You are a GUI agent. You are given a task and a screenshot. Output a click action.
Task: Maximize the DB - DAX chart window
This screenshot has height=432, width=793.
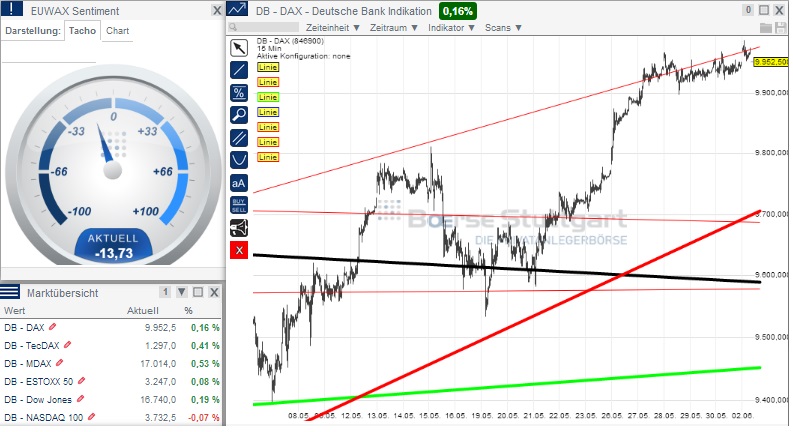tap(764, 10)
